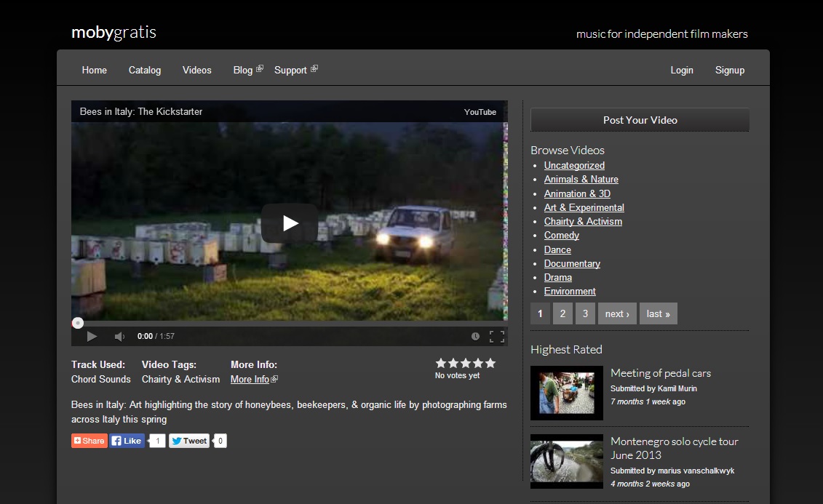Click the small play icon in player controls
This screenshot has height=504, width=823.
click(x=92, y=336)
